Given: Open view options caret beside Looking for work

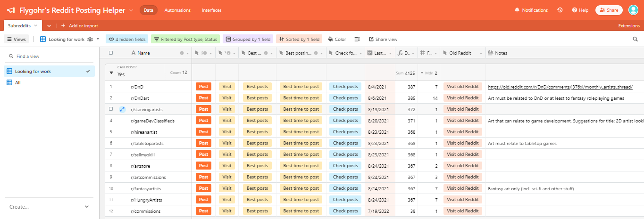Looking at the screenshot, I should click(98, 40).
